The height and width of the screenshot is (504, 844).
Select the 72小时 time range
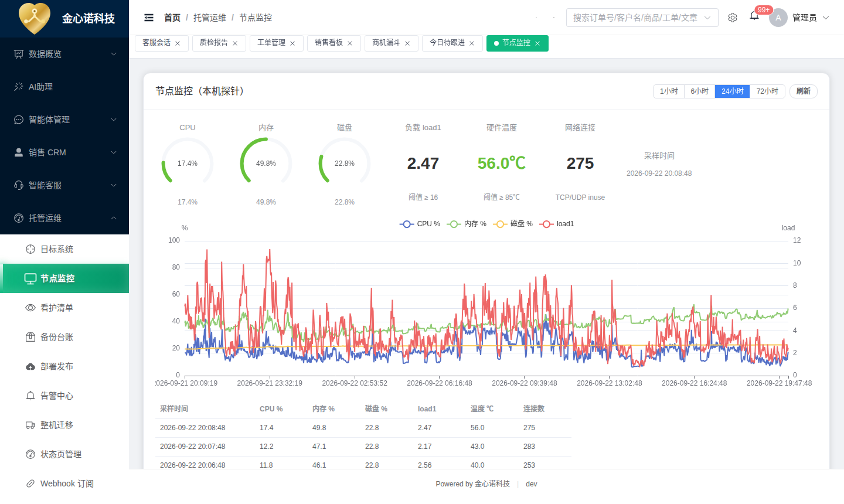tap(767, 91)
